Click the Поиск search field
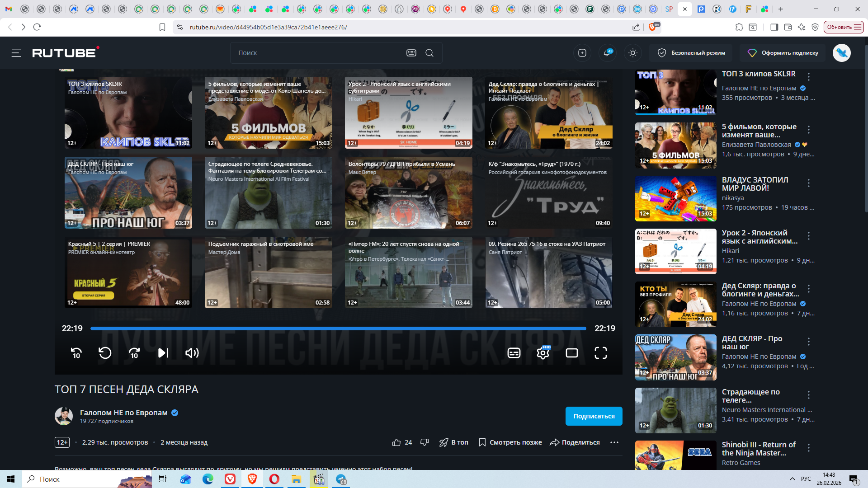 [x=316, y=53]
